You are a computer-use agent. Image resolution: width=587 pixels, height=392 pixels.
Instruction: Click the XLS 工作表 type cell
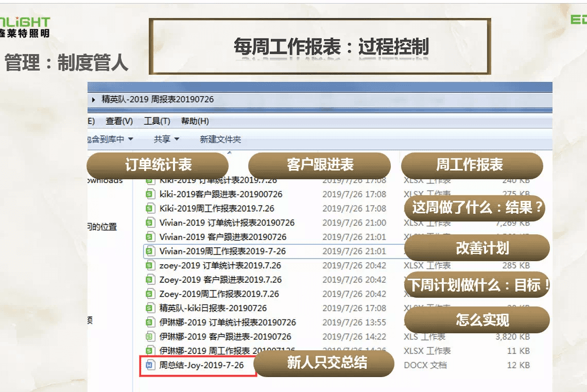pos(424,336)
